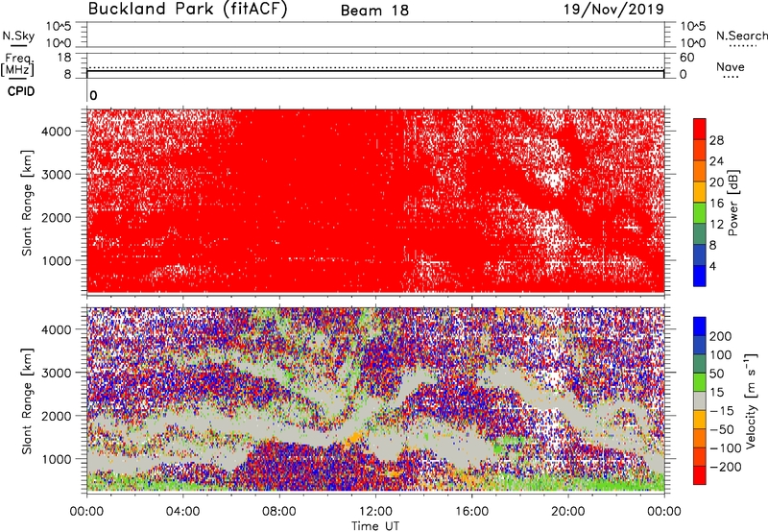
Task: Click the 16:00 time tick label
Action: [x=471, y=512]
